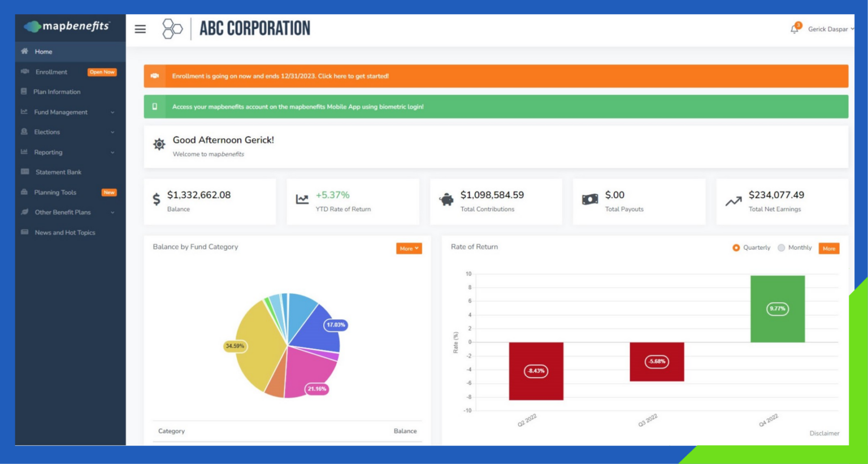
Task: Switch to Monthly with its radio button
Action: 780,248
